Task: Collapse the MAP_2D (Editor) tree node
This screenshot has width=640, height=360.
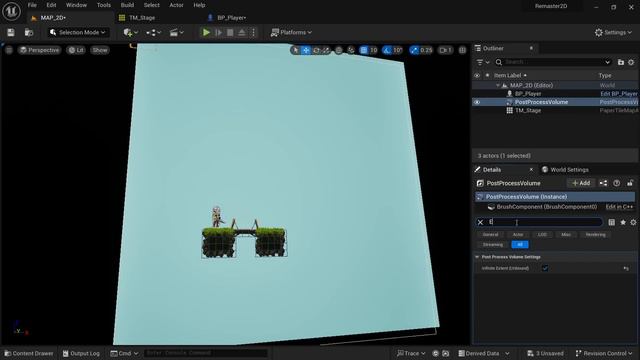Action: pos(498,85)
